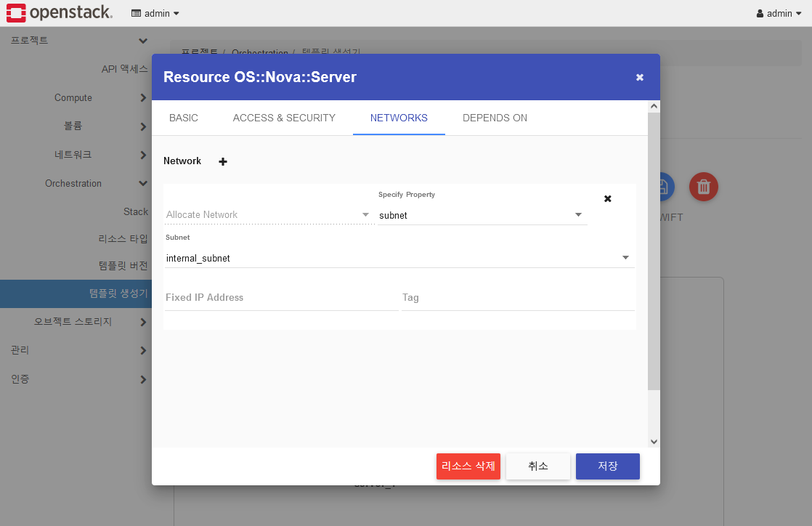
Task: Open the Subnet internal_subnet dropdown
Action: 399,258
